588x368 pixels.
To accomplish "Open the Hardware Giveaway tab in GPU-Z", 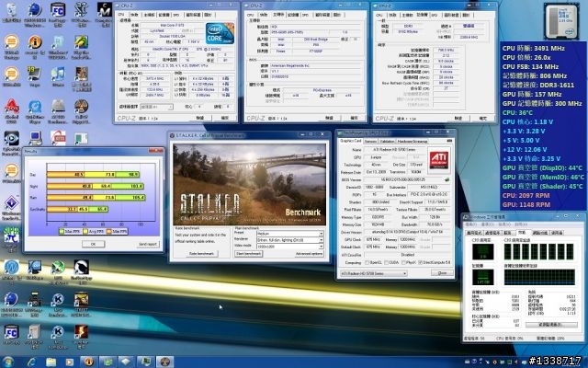I will 412,141.
